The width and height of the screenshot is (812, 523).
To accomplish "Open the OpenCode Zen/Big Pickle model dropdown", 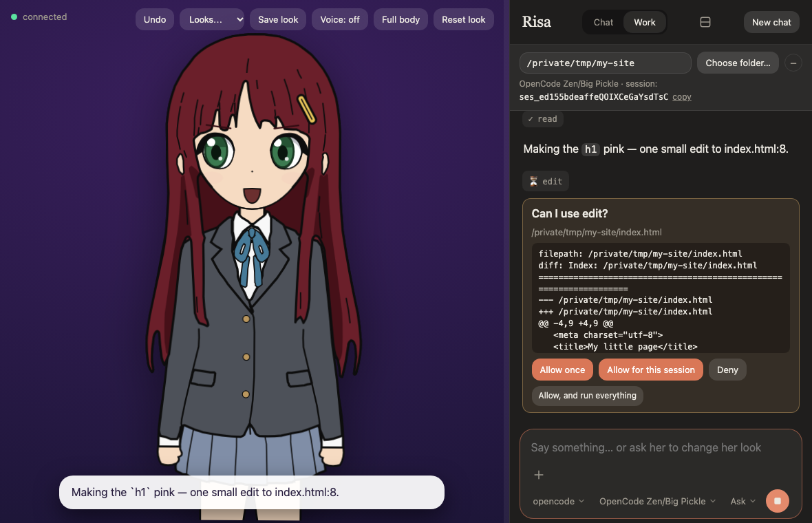I will pos(657,501).
